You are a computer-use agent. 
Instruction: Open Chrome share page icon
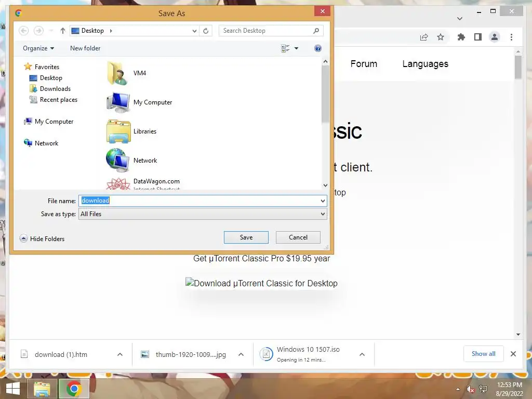[424, 37]
